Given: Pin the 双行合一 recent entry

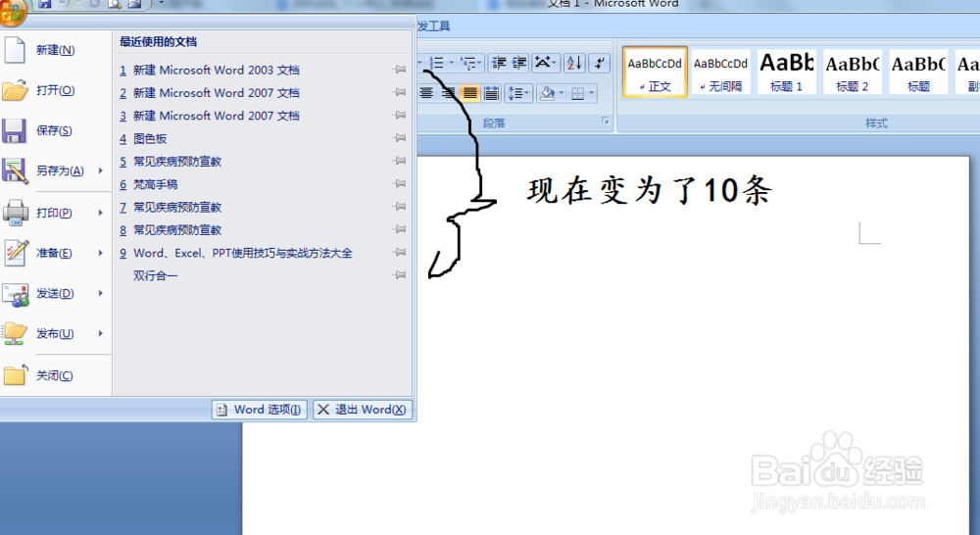Looking at the screenshot, I should tap(400, 275).
